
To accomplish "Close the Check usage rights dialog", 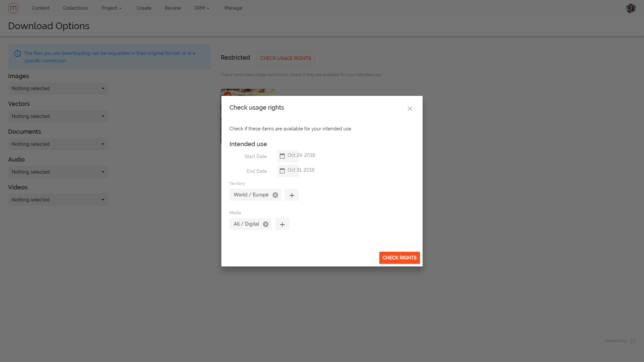I will click(x=410, y=109).
